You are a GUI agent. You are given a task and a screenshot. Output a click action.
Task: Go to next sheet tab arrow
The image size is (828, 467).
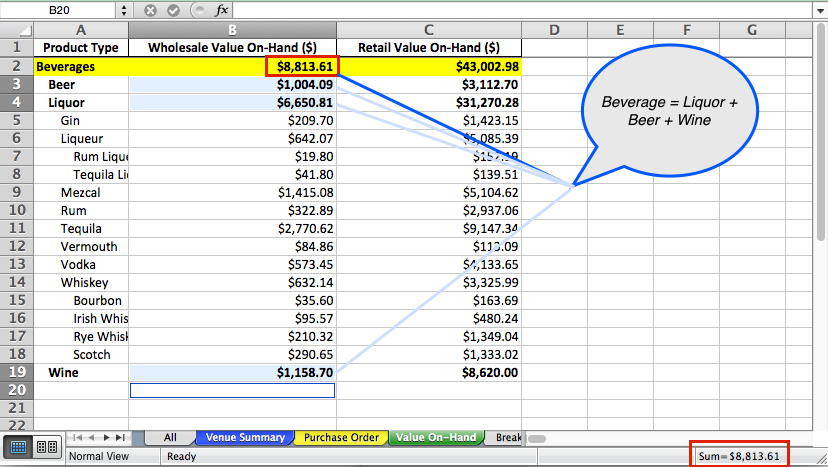106,437
